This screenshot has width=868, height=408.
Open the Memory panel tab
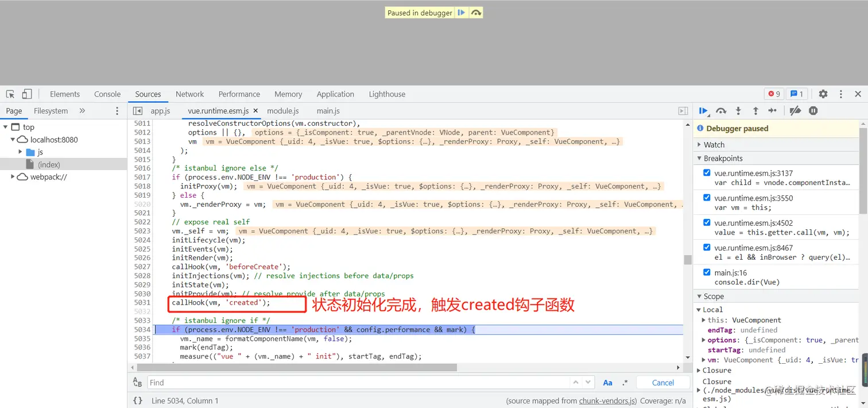click(288, 94)
